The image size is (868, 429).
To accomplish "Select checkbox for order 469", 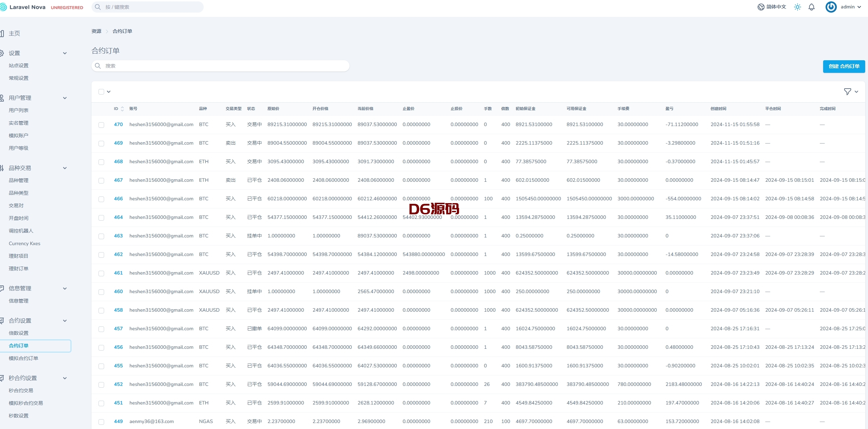I will (x=101, y=144).
